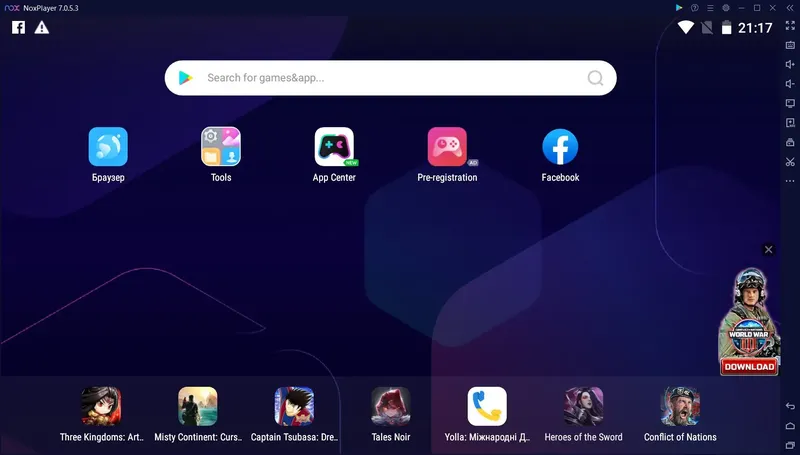Click the install APK icon in sidebar
The height and width of the screenshot is (455, 800).
[790, 123]
